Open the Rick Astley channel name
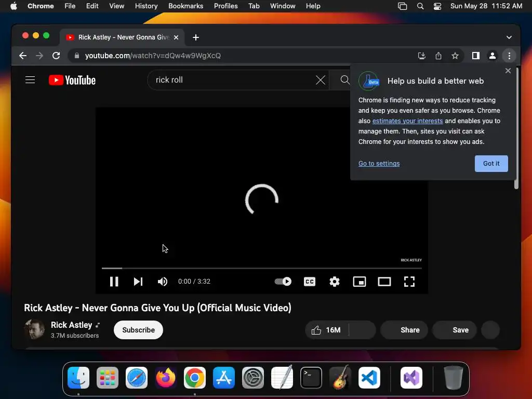Screen dimensions: 532x399 coord(71,325)
